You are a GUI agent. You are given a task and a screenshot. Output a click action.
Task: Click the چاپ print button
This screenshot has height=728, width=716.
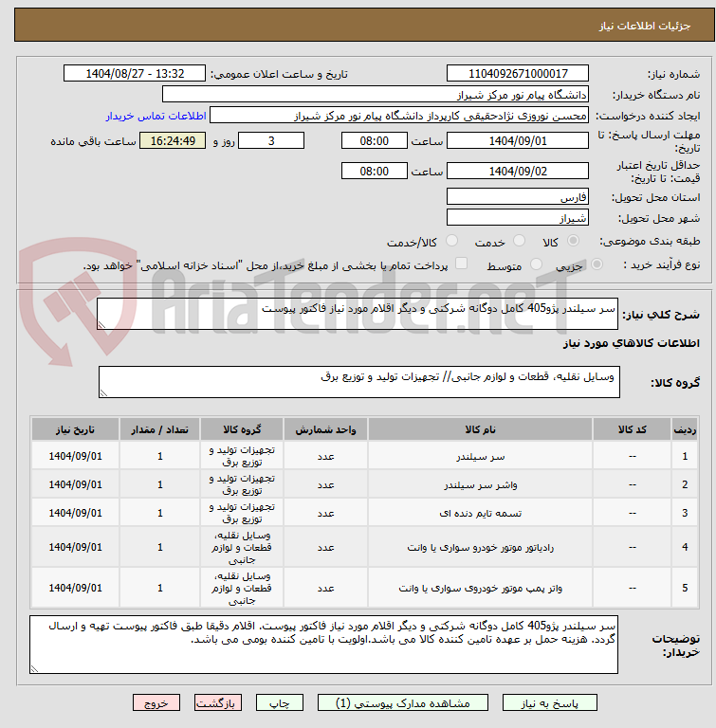pos(279,703)
